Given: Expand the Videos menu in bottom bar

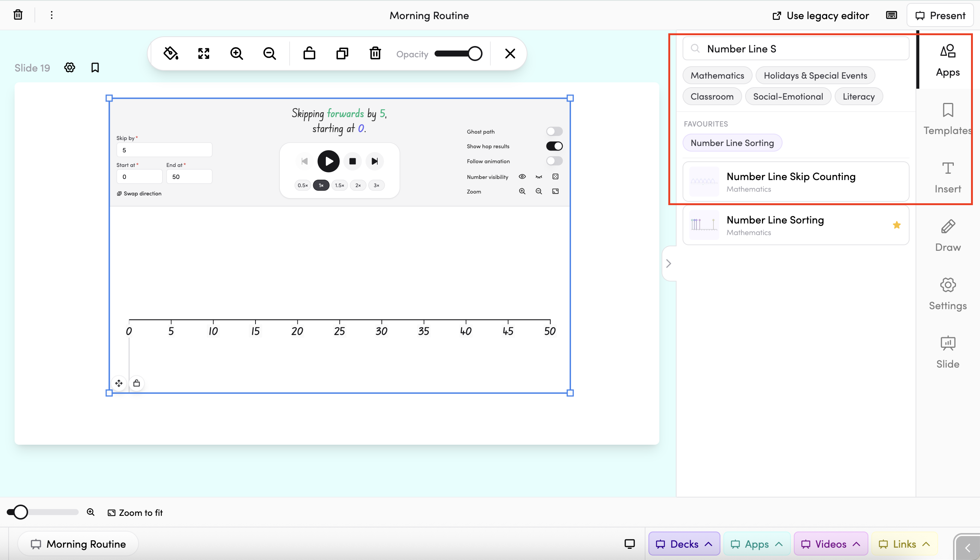Looking at the screenshot, I should point(831,544).
